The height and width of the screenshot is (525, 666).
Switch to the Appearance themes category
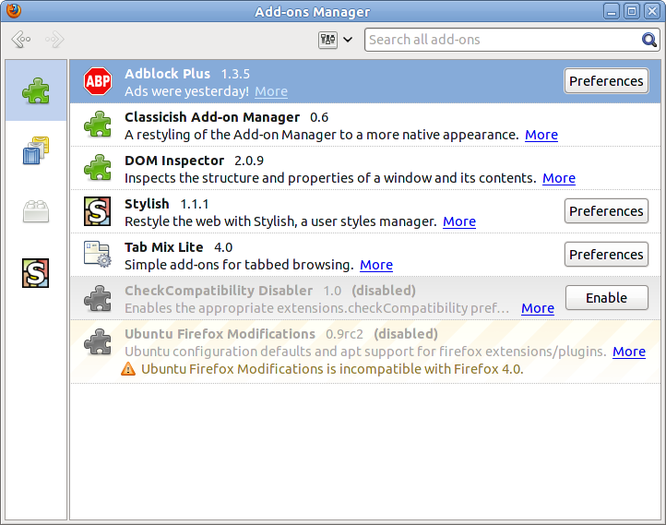(36, 151)
